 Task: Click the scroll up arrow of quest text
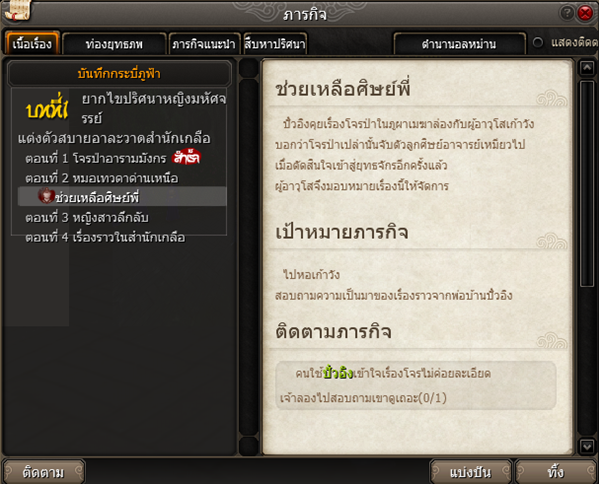tap(587, 69)
